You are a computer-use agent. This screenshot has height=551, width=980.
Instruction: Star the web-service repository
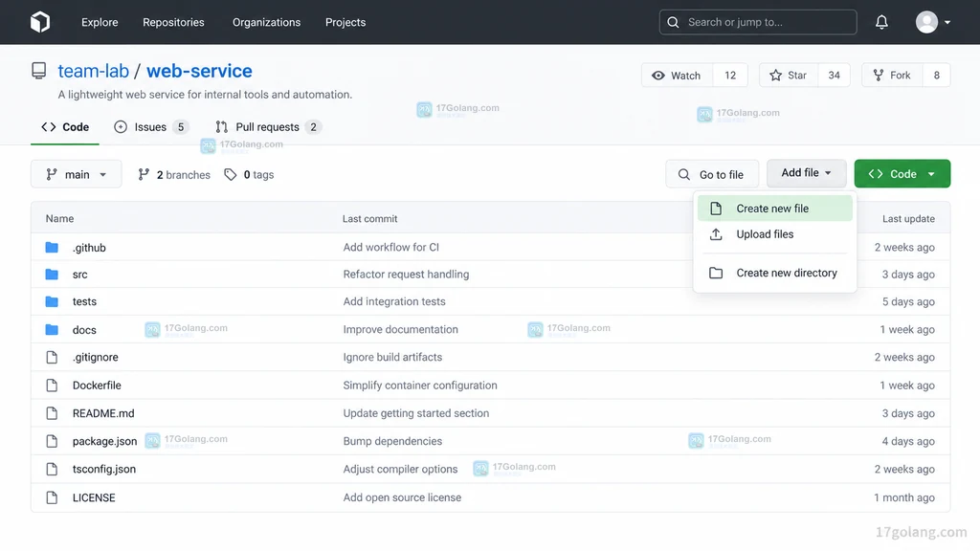[789, 75]
